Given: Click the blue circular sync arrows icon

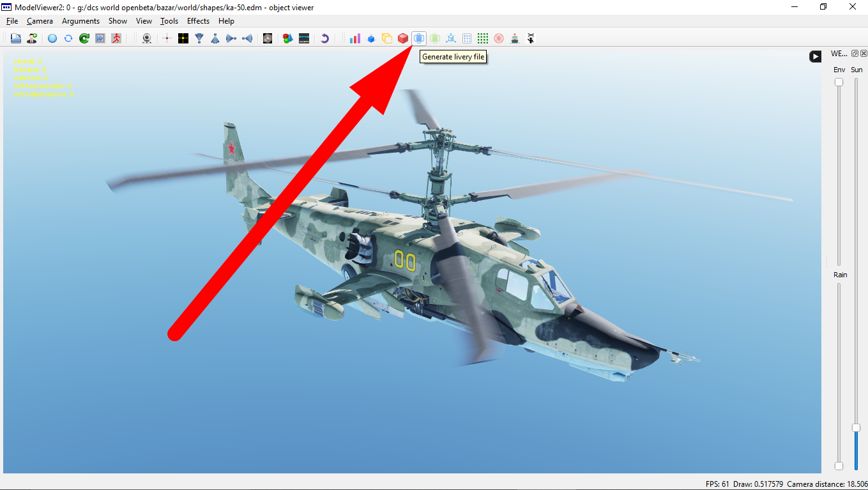Looking at the screenshot, I should pos(68,38).
